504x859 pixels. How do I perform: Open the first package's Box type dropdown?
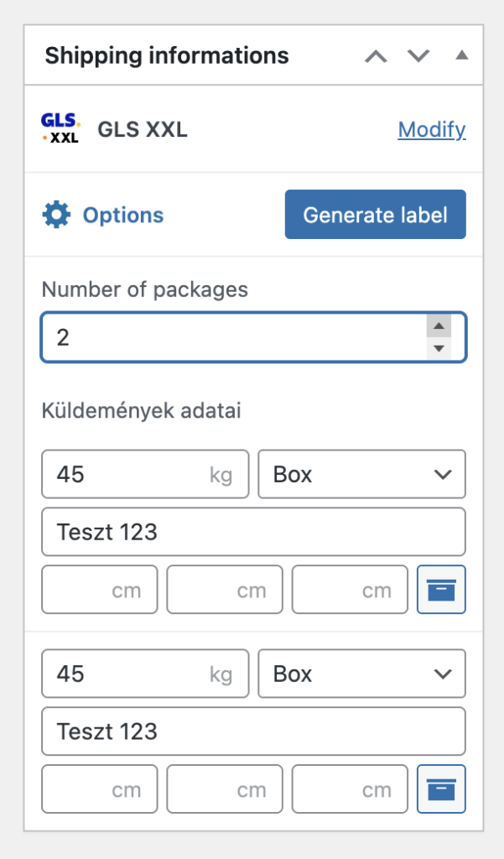coord(361,474)
